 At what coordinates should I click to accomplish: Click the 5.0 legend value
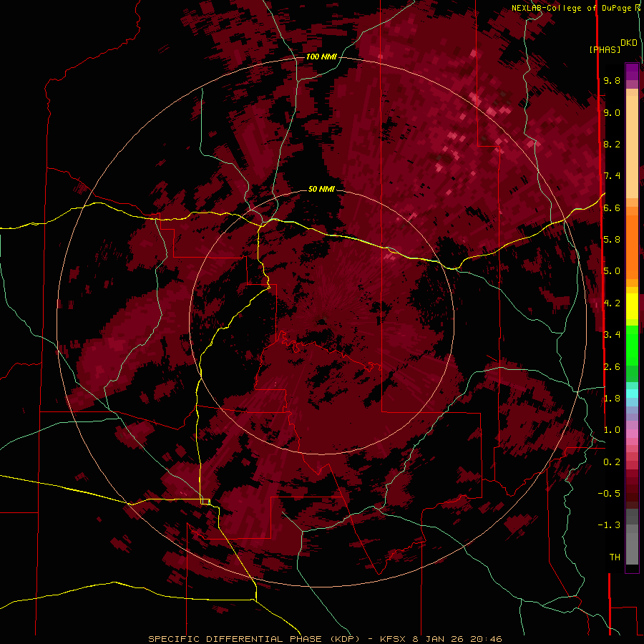click(612, 271)
